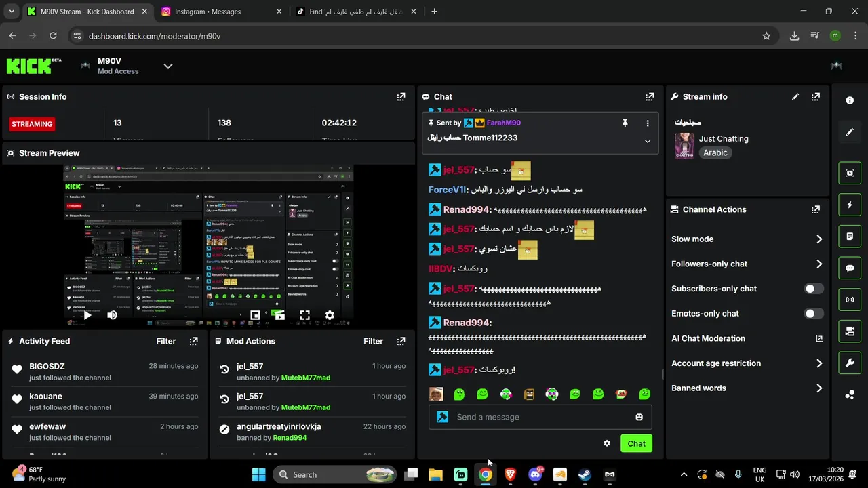Click the Send a message field
The width and height of the screenshot is (868, 488).
540,417
